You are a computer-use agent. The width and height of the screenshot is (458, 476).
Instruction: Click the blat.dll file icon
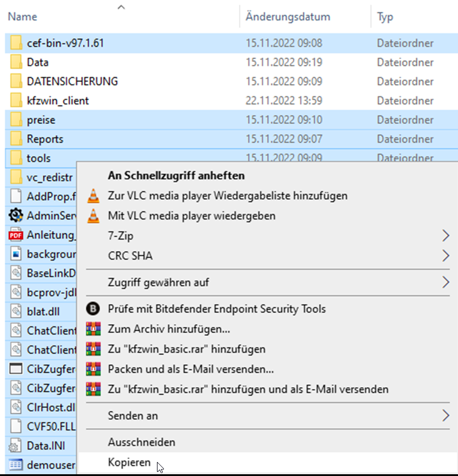[x=16, y=311]
